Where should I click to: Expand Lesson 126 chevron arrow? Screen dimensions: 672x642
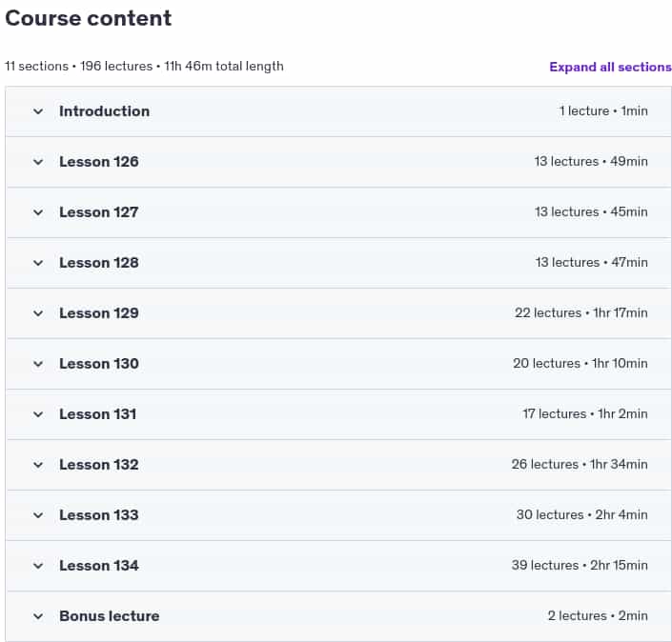tap(38, 162)
